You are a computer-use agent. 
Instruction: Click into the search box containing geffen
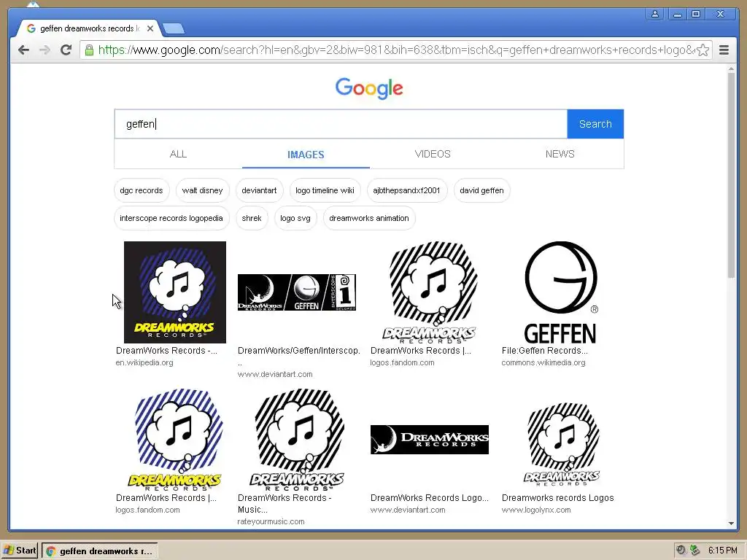pos(341,124)
